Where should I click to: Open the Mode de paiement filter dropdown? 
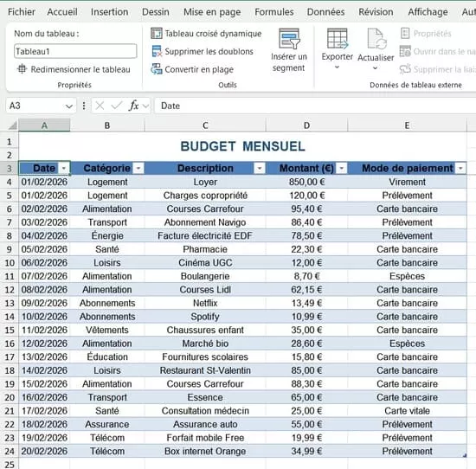460,168
